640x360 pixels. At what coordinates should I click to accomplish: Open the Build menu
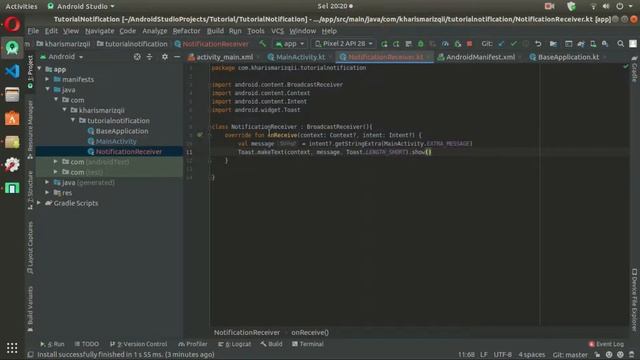pos(215,31)
